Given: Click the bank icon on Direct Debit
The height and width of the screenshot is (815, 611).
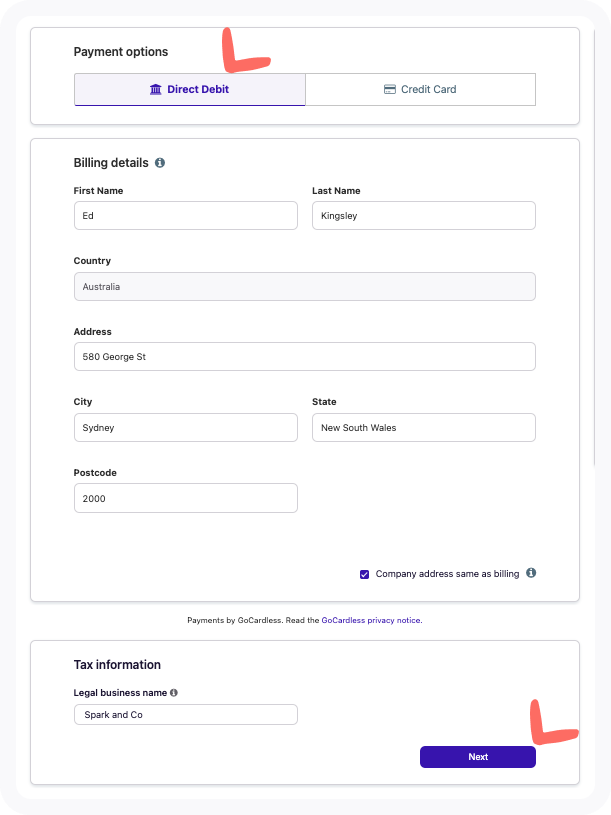Looking at the screenshot, I should [x=155, y=90].
